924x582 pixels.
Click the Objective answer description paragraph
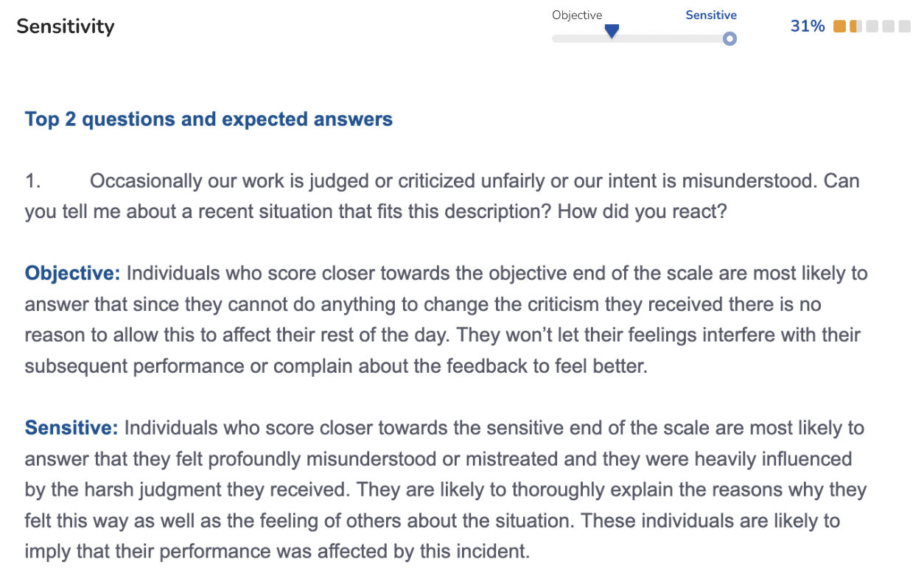[442, 320]
